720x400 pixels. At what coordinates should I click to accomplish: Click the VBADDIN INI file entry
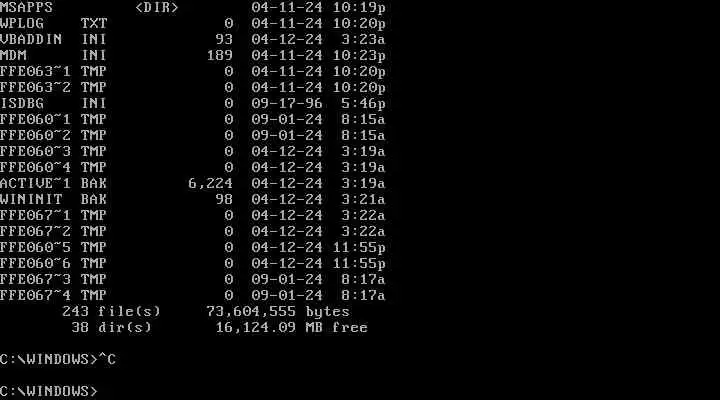[x=192, y=39]
